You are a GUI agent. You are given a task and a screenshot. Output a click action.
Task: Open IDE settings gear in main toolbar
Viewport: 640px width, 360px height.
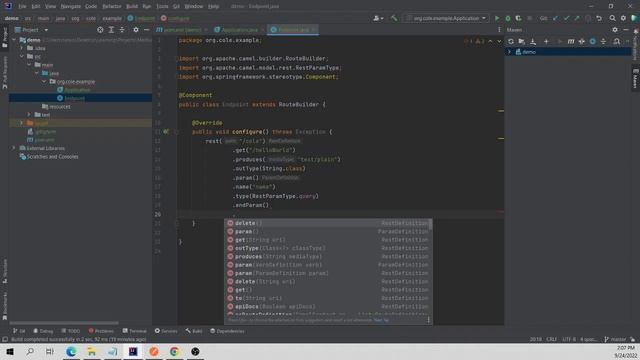pos(623,18)
